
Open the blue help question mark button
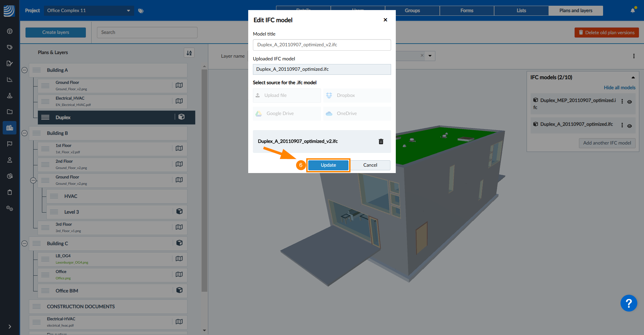[x=629, y=303]
